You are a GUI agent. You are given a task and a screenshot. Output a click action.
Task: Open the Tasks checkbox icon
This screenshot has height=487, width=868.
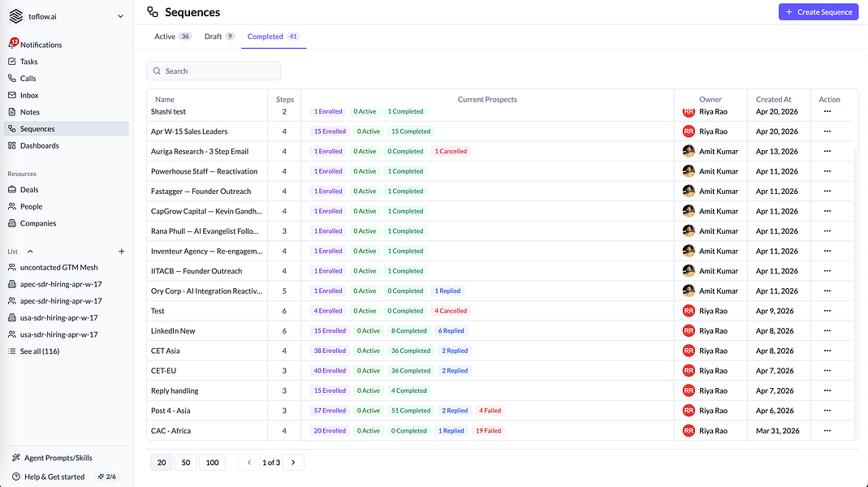tap(12, 62)
